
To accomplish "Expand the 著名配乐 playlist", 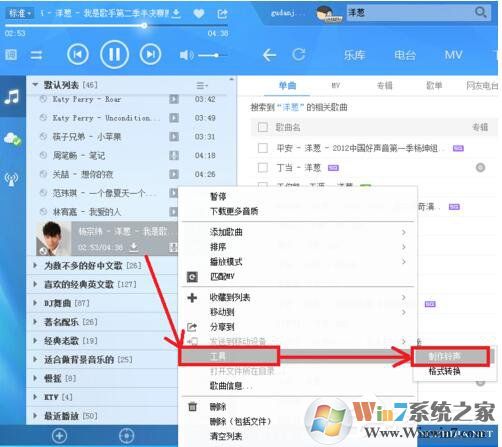I will tap(35, 322).
